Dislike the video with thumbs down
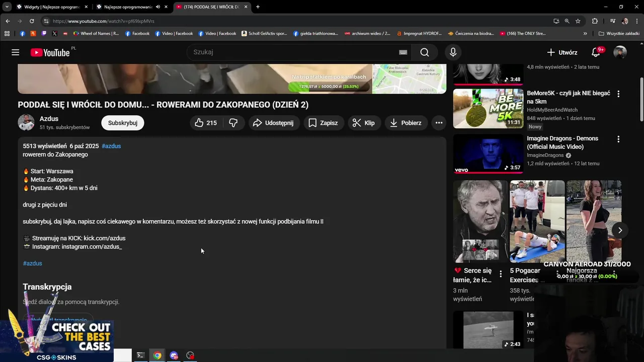The image size is (644, 362). coord(233,123)
